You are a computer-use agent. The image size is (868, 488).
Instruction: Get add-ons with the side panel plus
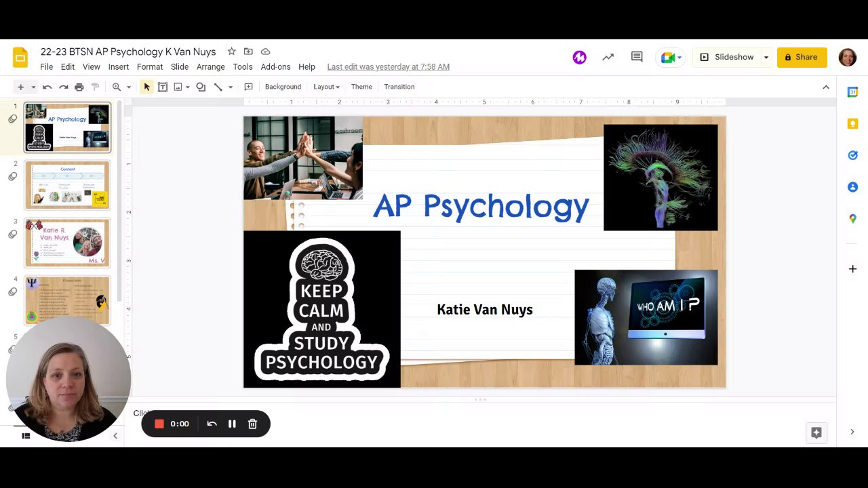[853, 269]
